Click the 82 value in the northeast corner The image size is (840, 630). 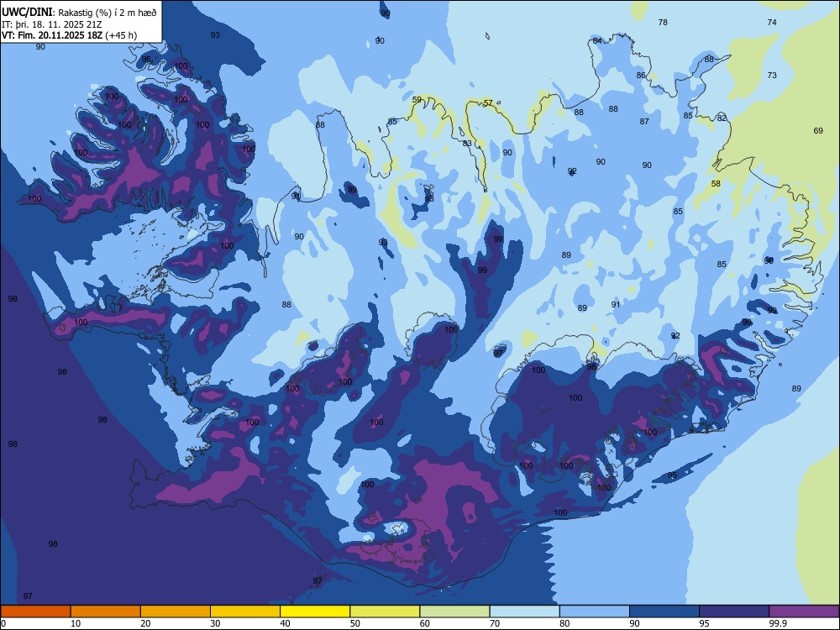coord(722,118)
